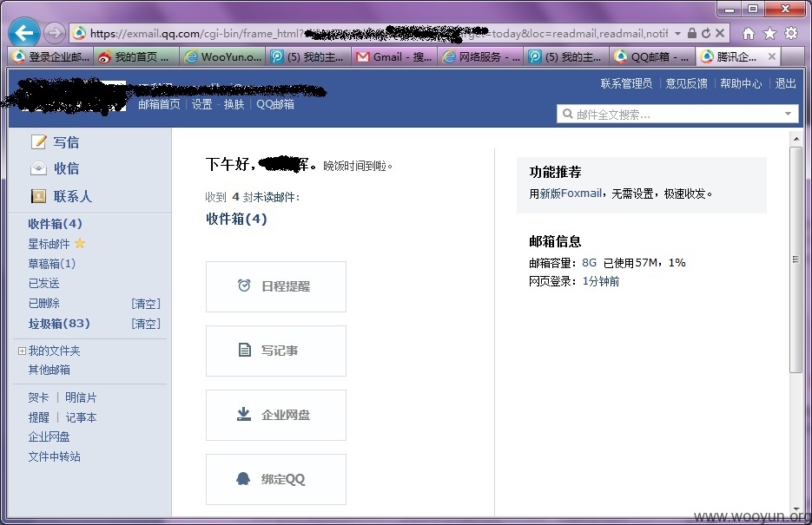Open the mail search options dropdown arrow

[788, 114]
